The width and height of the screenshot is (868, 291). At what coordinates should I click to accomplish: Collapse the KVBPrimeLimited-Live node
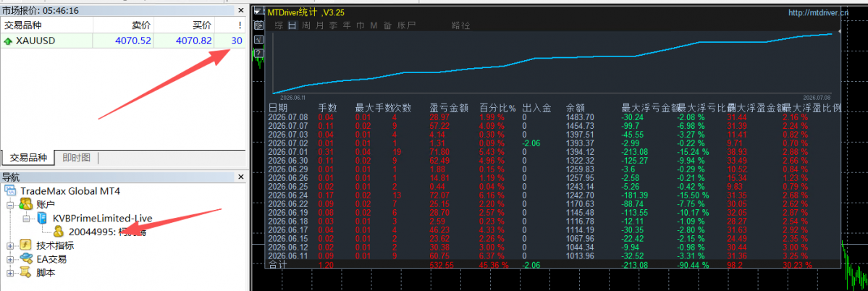[x=26, y=219]
